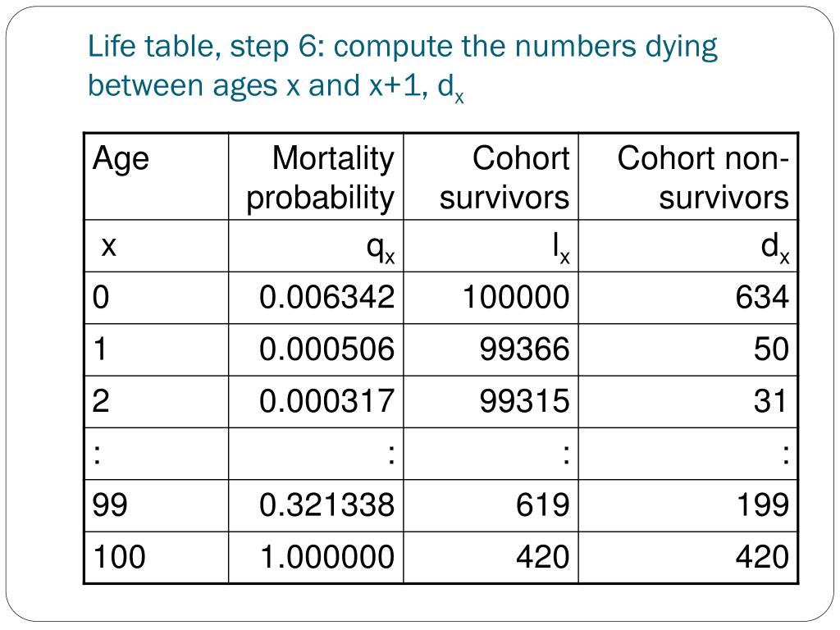Screen dimensions: 840x630
Task: Click the value 0.000317
Action: [326, 401]
